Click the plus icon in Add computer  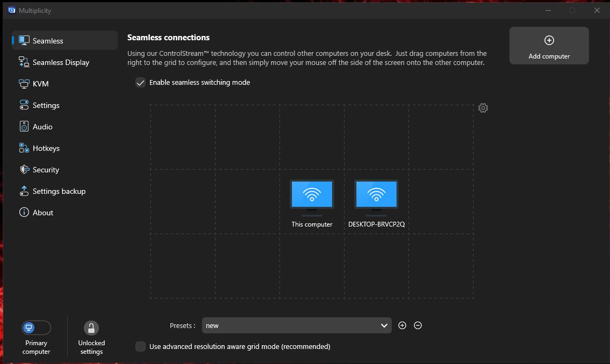pyautogui.click(x=549, y=40)
